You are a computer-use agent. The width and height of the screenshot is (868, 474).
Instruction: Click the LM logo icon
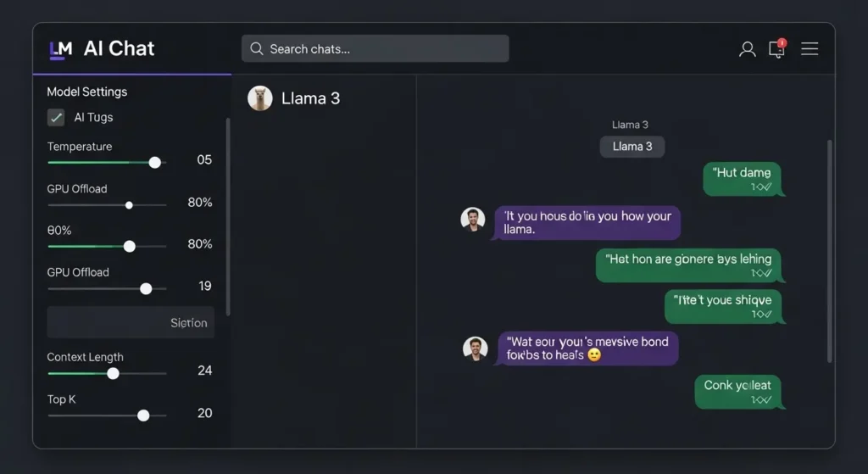coord(60,50)
